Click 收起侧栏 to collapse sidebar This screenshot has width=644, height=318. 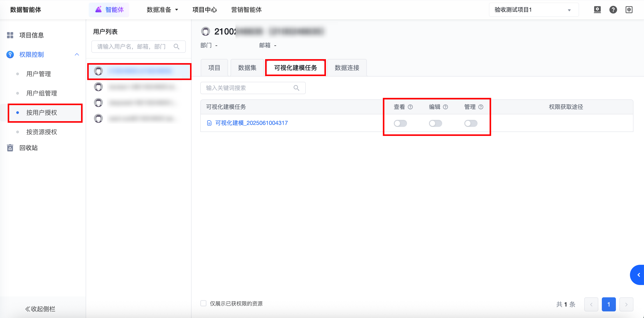pyautogui.click(x=40, y=309)
